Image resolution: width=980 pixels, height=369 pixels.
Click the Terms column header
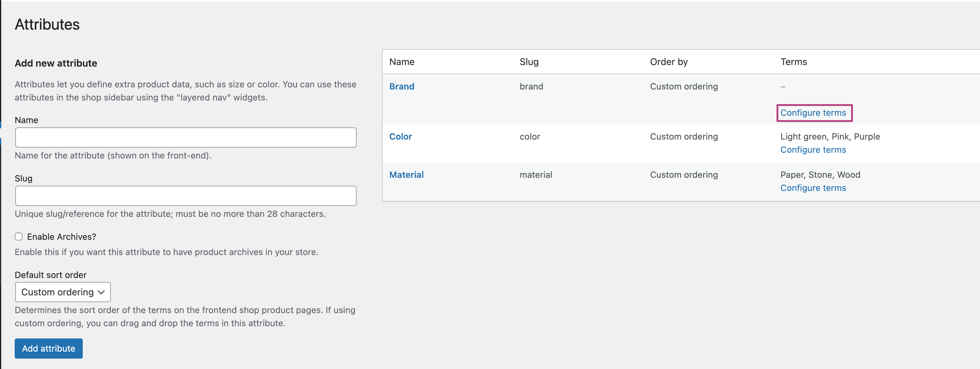793,62
